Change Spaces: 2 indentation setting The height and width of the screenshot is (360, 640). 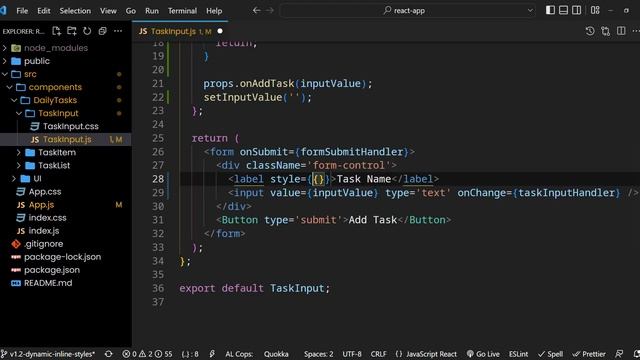(318, 354)
